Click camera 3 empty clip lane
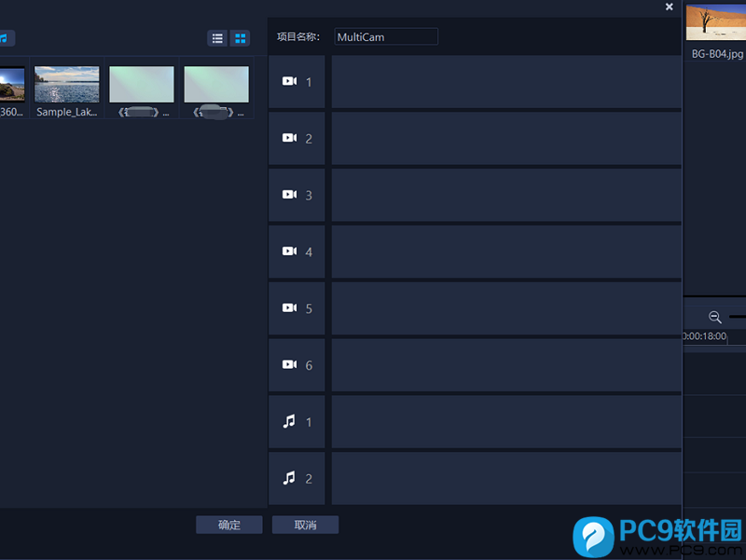 [x=506, y=195]
